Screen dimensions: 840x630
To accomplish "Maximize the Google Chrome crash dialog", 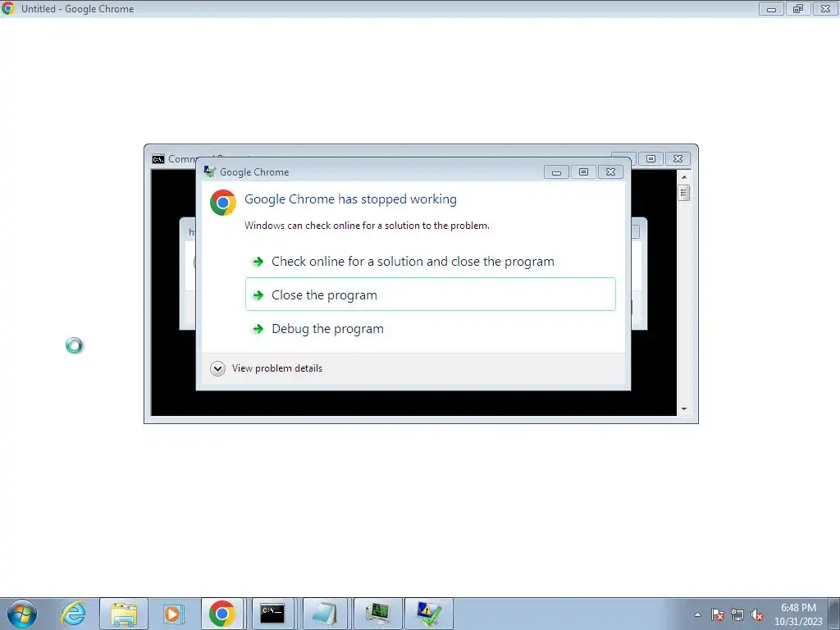I will [583, 172].
